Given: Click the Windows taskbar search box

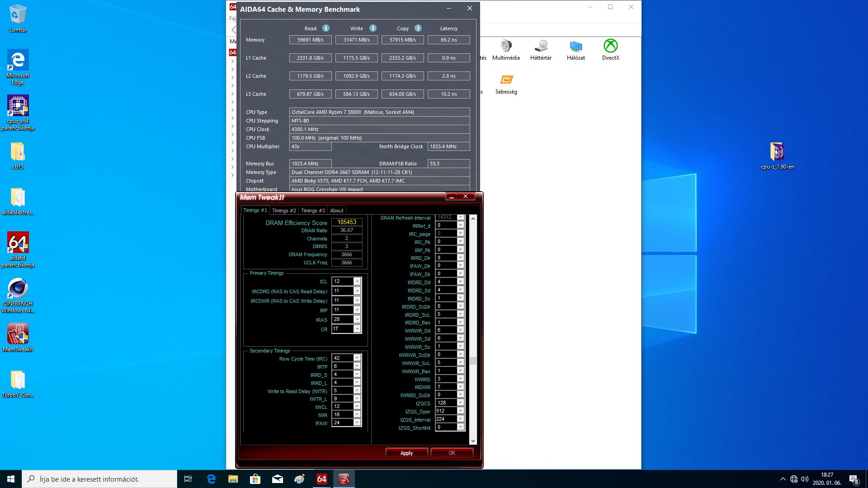Looking at the screenshot, I should pyautogui.click(x=99, y=479).
